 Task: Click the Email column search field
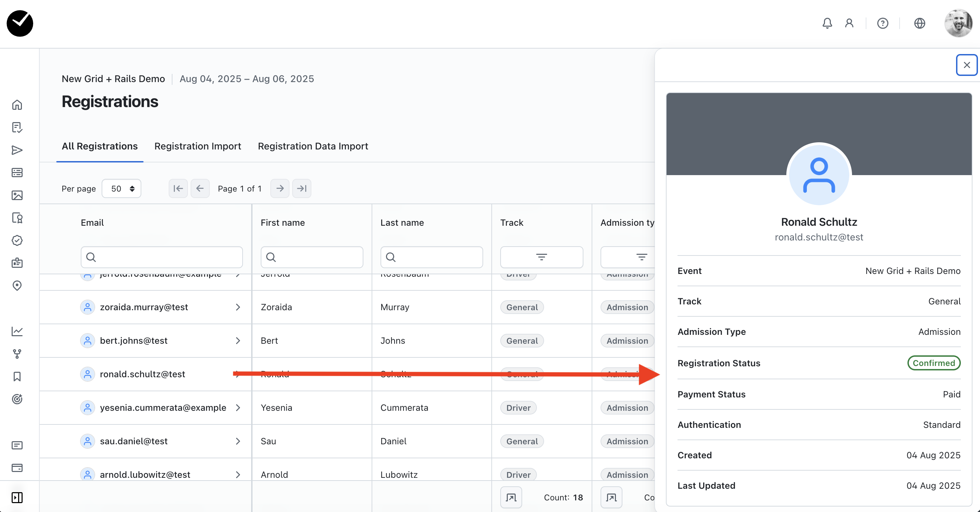(x=162, y=257)
